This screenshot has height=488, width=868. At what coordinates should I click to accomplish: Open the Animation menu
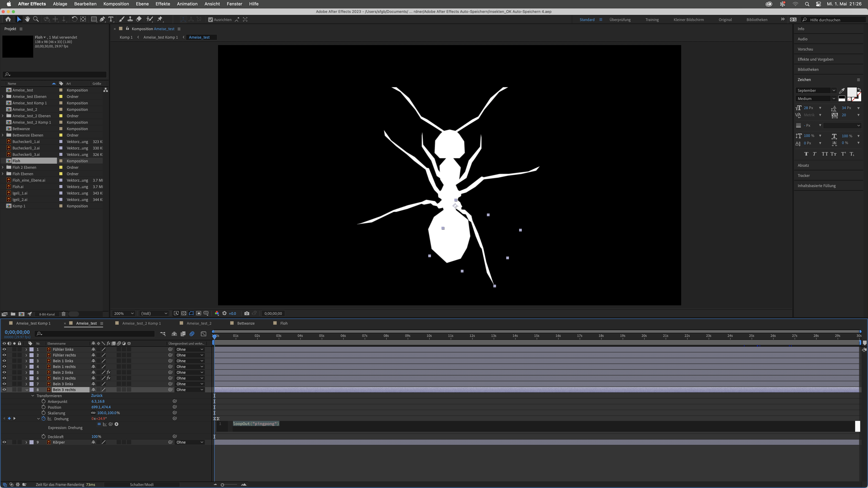[187, 4]
